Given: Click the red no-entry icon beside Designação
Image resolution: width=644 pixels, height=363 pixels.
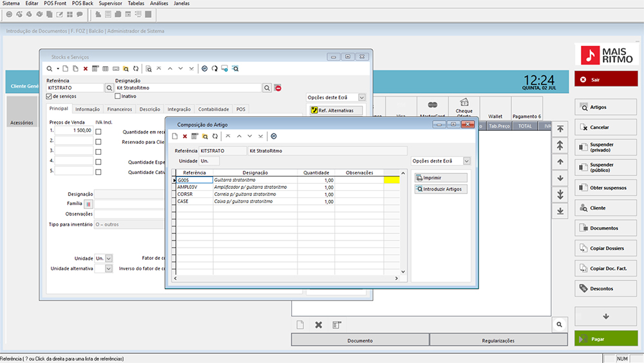Looking at the screenshot, I should click(x=278, y=88).
